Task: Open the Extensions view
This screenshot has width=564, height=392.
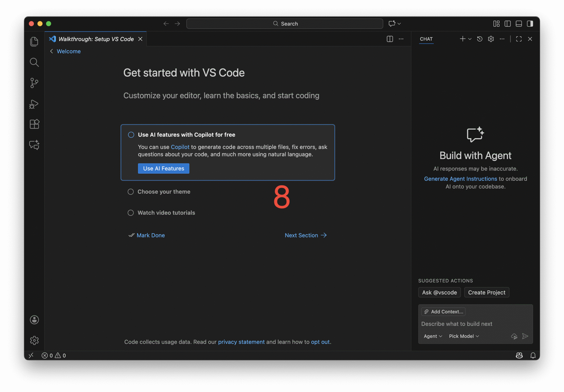Action: [x=34, y=124]
